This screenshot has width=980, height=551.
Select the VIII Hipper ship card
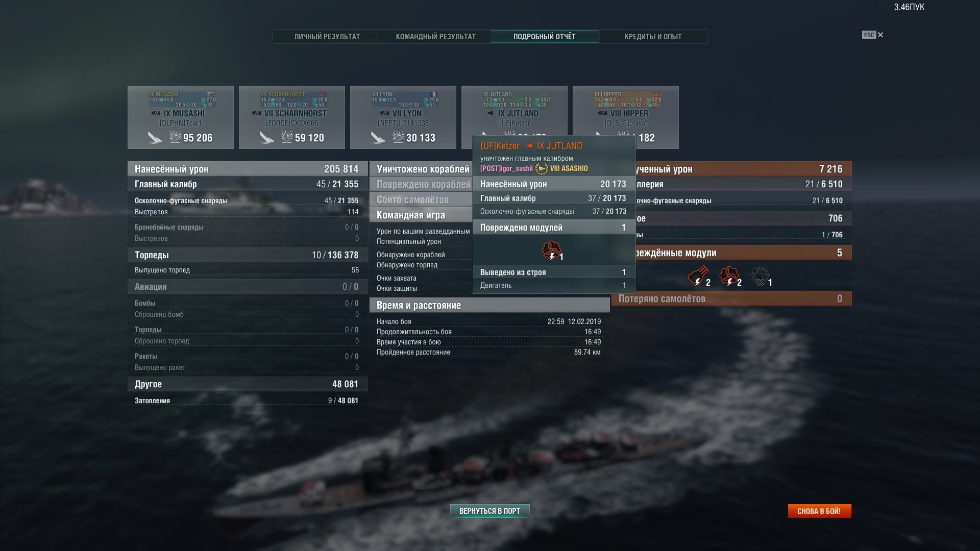pyautogui.click(x=626, y=117)
